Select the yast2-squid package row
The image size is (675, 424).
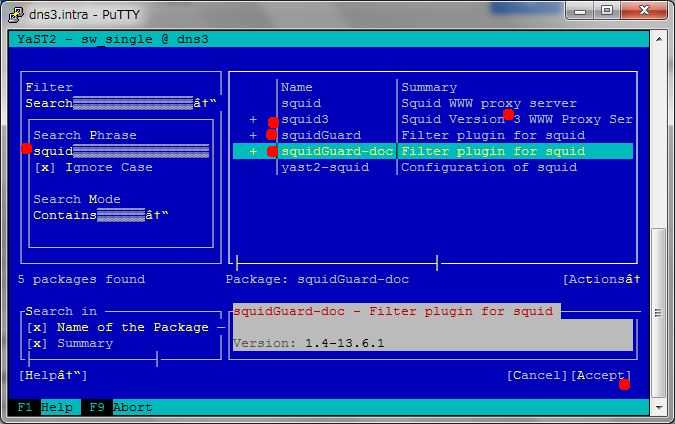(433, 167)
